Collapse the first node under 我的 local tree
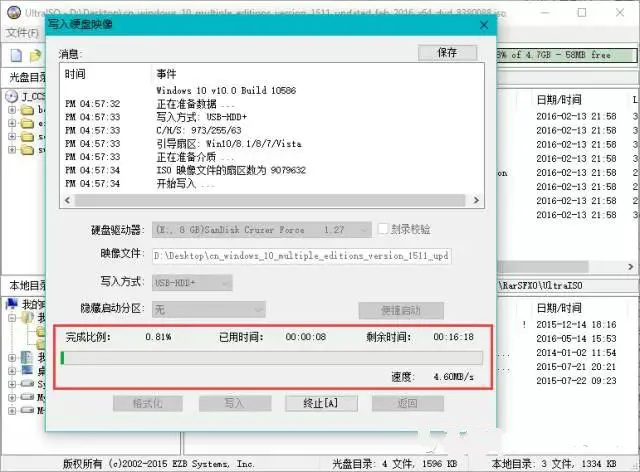Screen dimensions: 640x472 coord(12,317)
